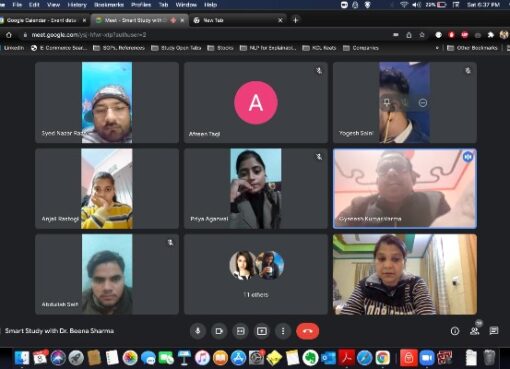Show the participants people panel
510x369 pixels.
pyautogui.click(x=474, y=331)
